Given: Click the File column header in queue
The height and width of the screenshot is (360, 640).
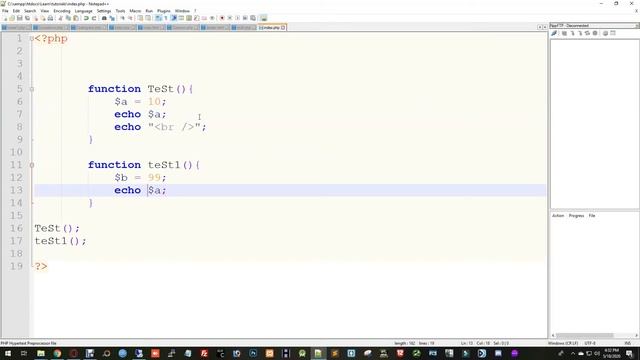Looking at the screenshot, I should [592, 216].
